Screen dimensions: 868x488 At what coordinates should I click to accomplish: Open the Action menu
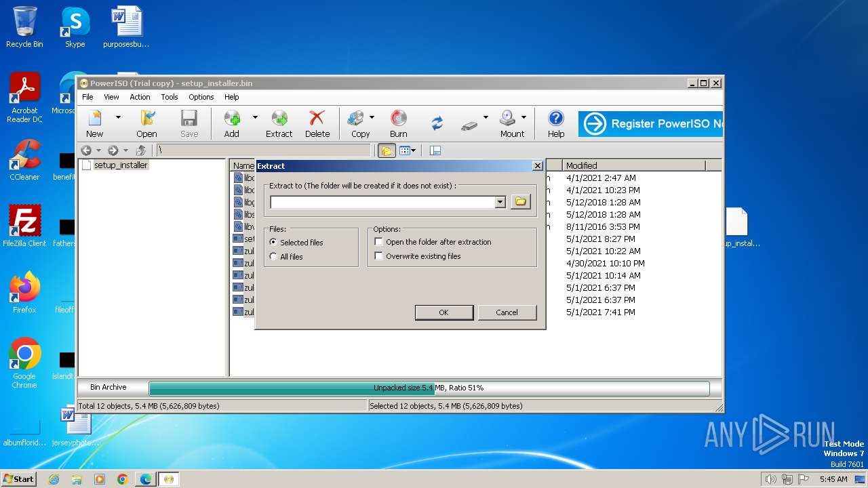140,97
